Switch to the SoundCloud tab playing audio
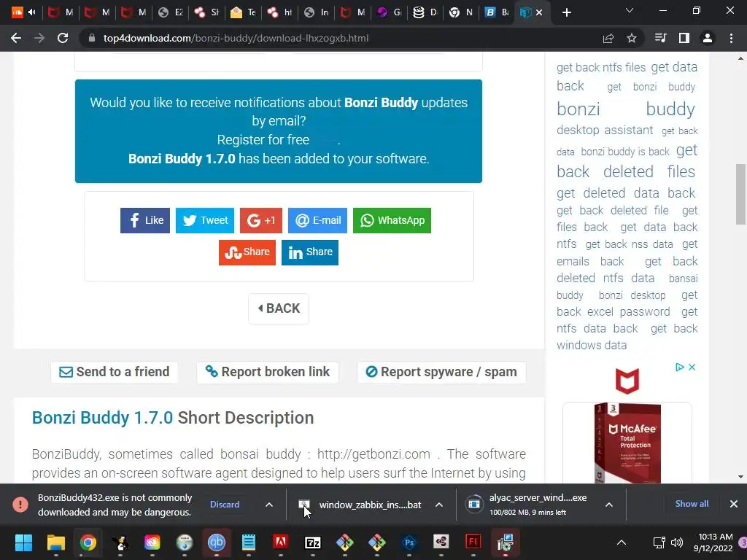Screen dimensions: 747x560 click(24, 12)
